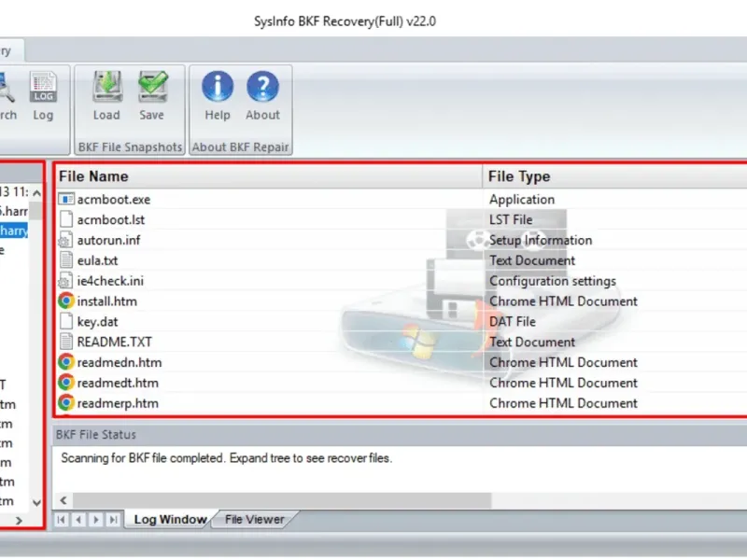Click the Chrome icon beside install.htm
The width and height of the screenshot is (747, 560).
[x=66, y=301]
